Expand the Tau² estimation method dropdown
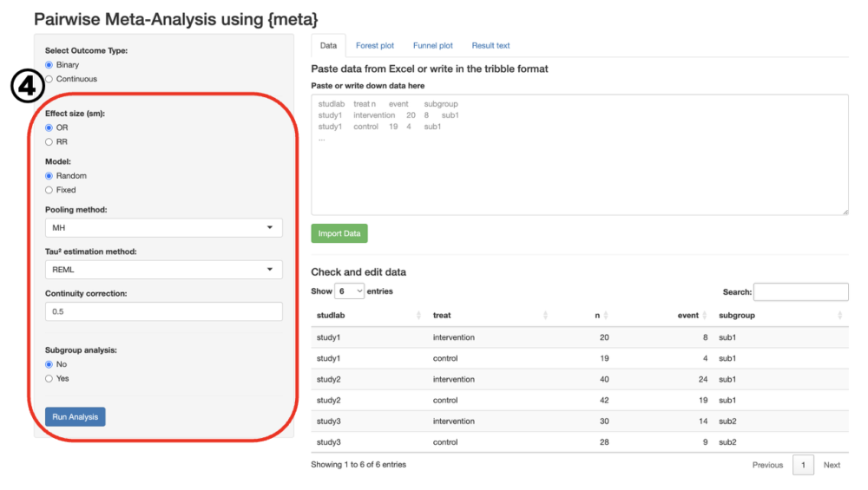Screen dimensions: 868x490 [163, 270]
